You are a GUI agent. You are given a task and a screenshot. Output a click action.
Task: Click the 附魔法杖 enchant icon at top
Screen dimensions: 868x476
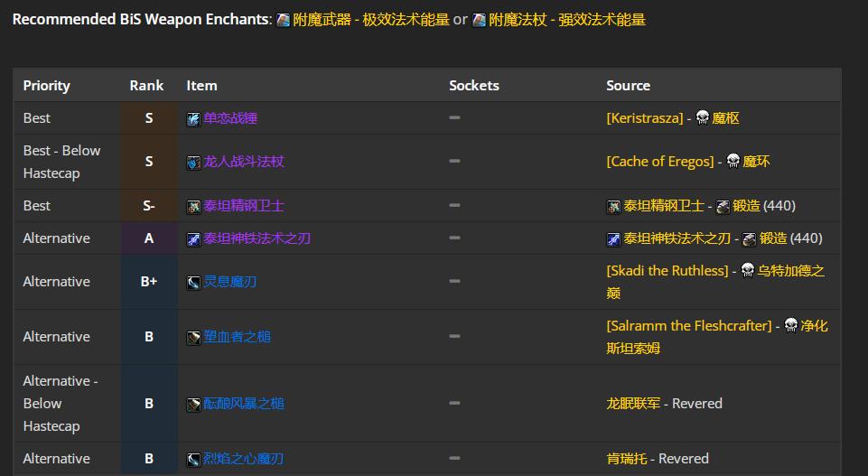[479, 20]
